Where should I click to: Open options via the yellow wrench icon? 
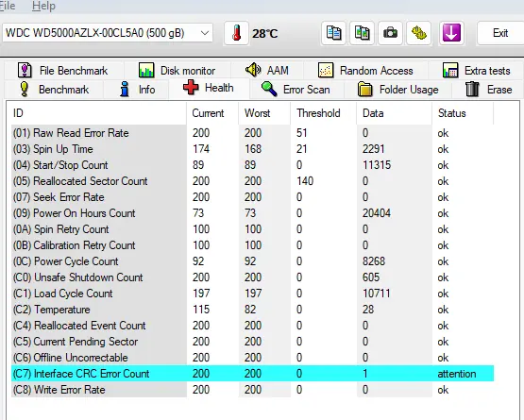point(418,33)
